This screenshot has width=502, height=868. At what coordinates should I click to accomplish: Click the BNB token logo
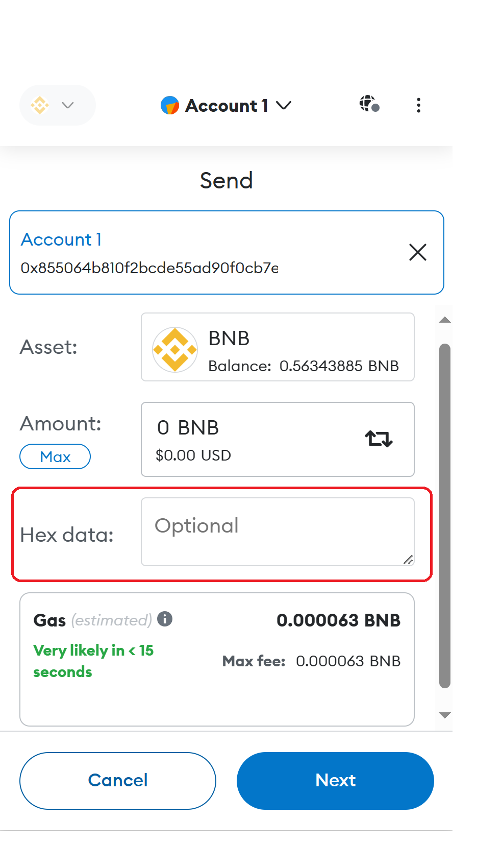click(x=175, y=349)
